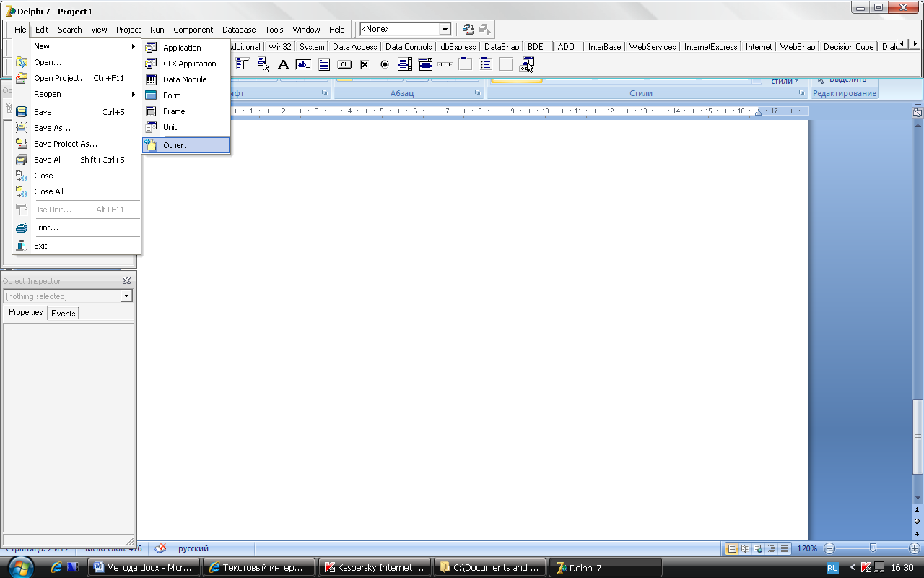The height and width of the screenshot is (578, 924).
Task: Close the Object Inspector panel
Action: pyautogui.click(x=127, y=280)
